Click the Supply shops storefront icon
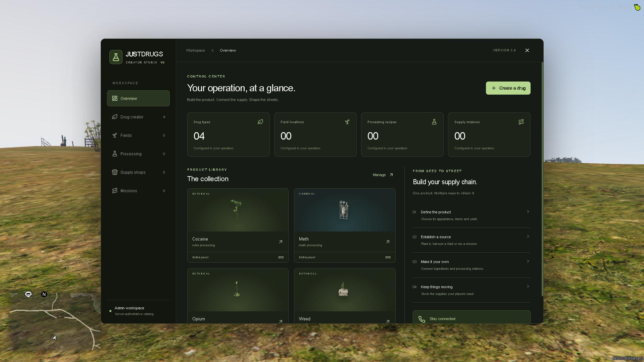The image size is (644, 362). click(115, 172)
